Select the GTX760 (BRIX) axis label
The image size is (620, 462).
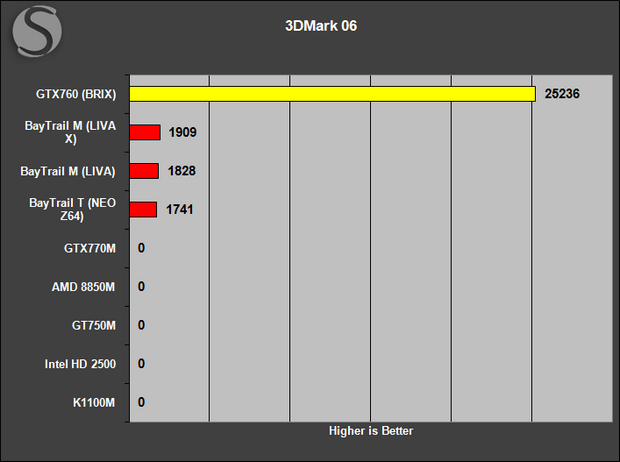coord(76,94)
